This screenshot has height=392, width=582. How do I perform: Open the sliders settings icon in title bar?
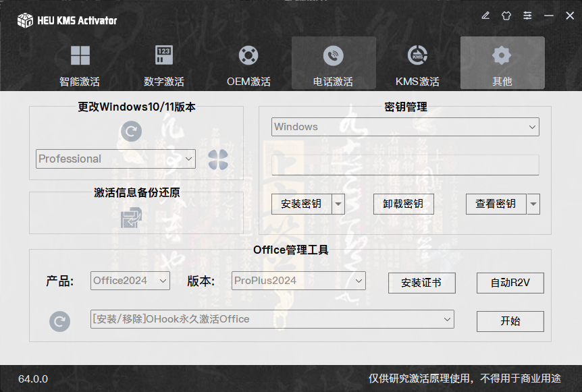(527, 16)
